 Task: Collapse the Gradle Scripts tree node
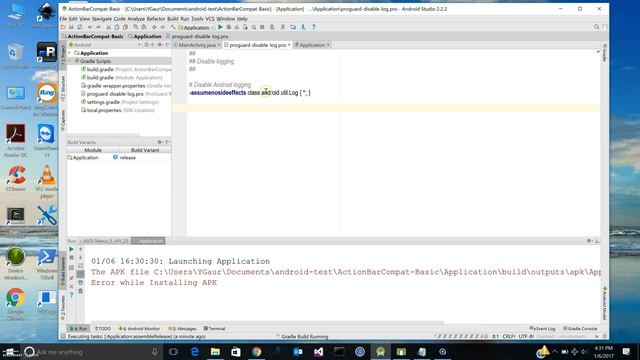(x=70, y=61)
